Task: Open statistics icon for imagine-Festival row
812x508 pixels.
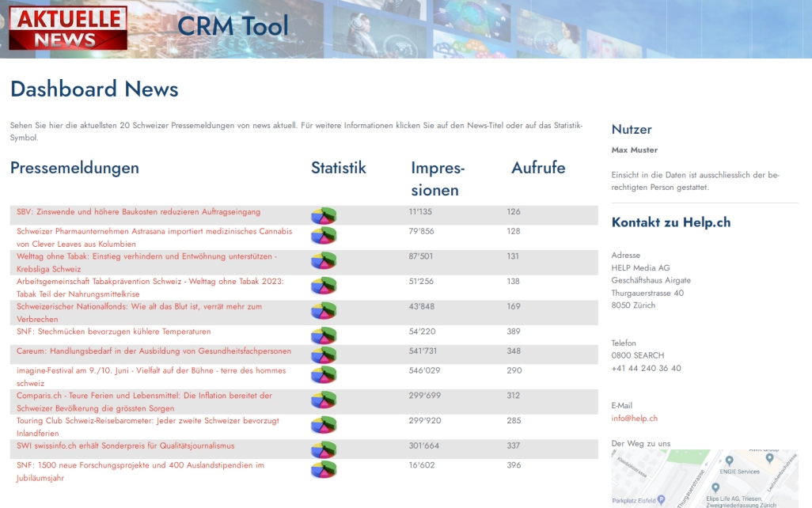Action: pyautogui.click(x=324, y=375)
